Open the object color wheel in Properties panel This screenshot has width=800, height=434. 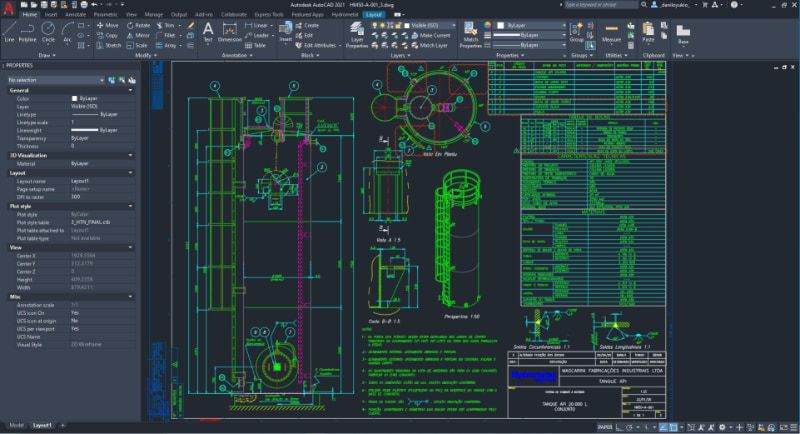click(487, 25)
